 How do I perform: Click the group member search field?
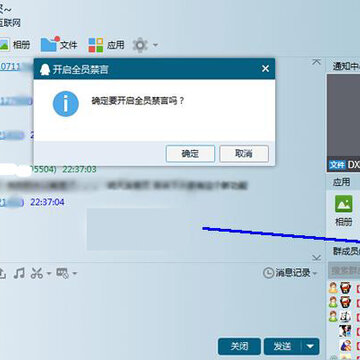[x=344, y=271]
